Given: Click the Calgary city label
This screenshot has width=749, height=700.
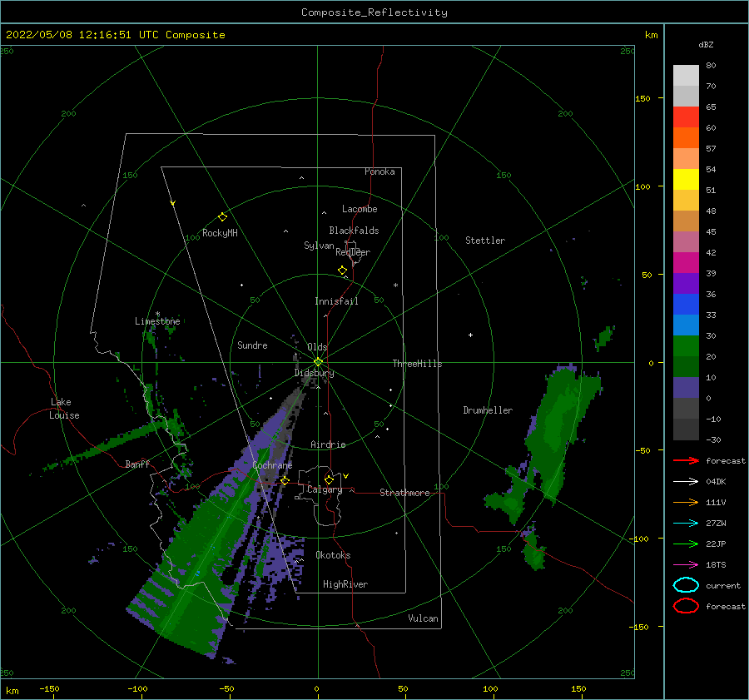Looking at the screenshot, I should pyautogui.click(x=325, y=489).
